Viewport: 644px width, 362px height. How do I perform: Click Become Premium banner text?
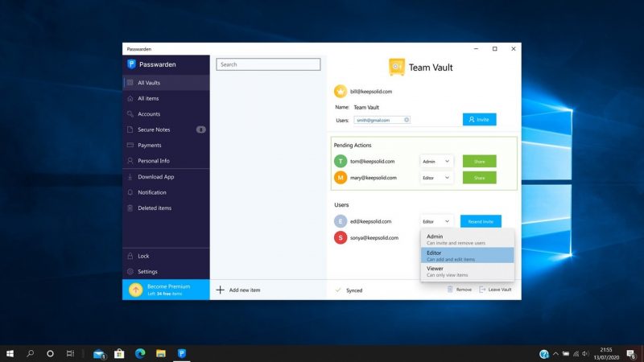[x=168, y=290]
